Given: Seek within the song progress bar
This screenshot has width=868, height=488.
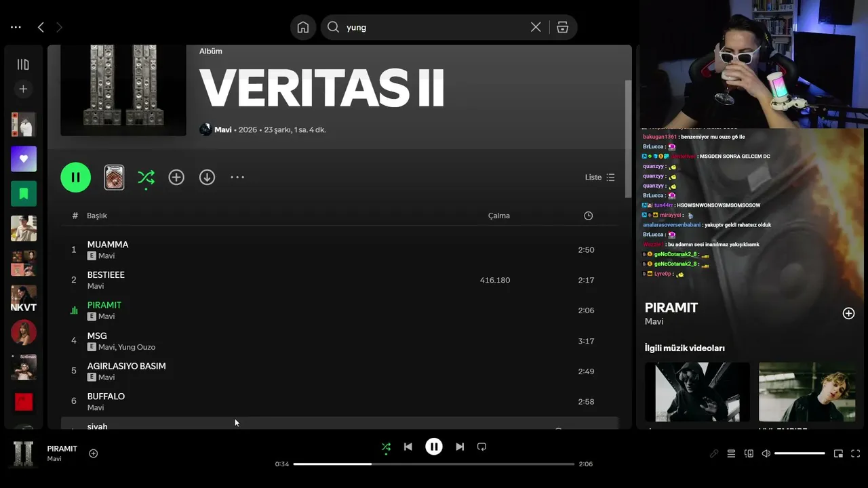Looking at the screenshot, I should tap(434, 464).
